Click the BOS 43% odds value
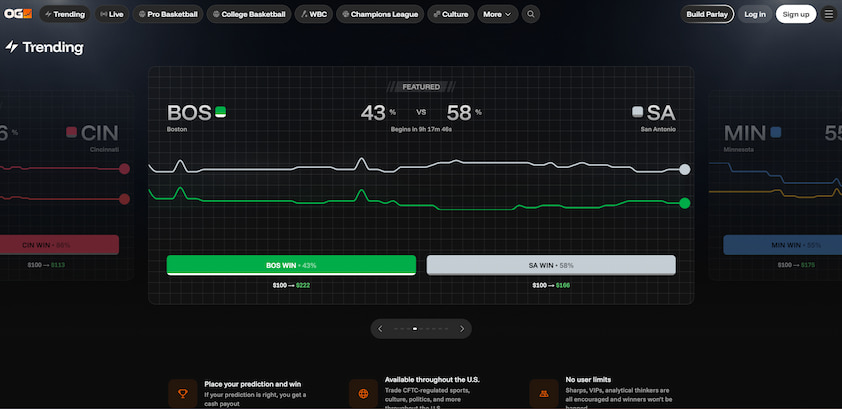The image size is (842, 409). point(378,113)
